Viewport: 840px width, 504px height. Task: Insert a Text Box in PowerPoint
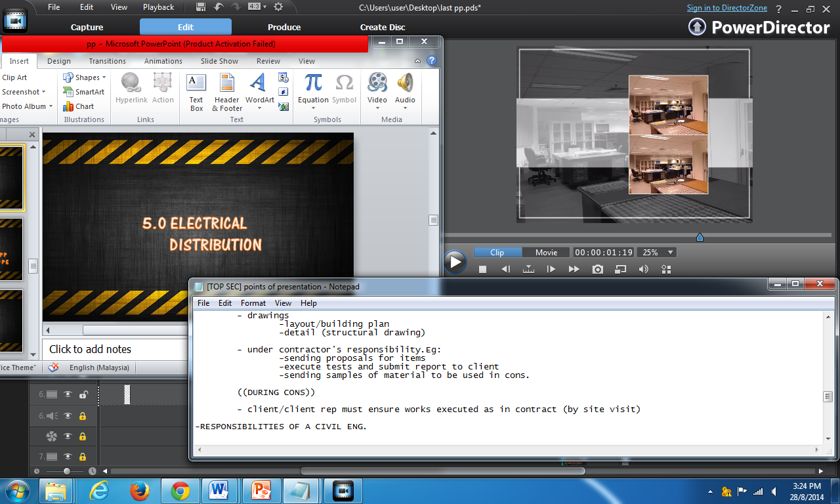196,92
